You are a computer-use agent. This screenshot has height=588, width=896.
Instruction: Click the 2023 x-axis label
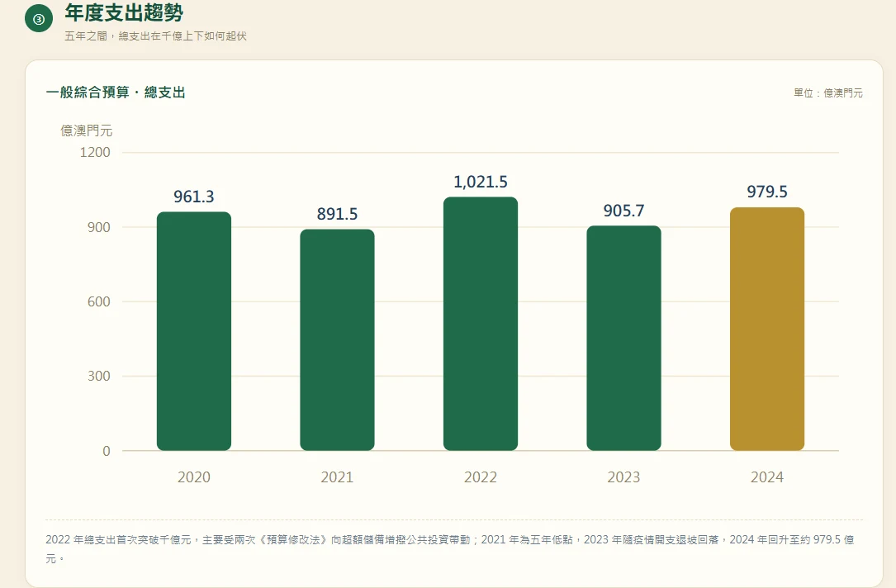click(624, 477)
